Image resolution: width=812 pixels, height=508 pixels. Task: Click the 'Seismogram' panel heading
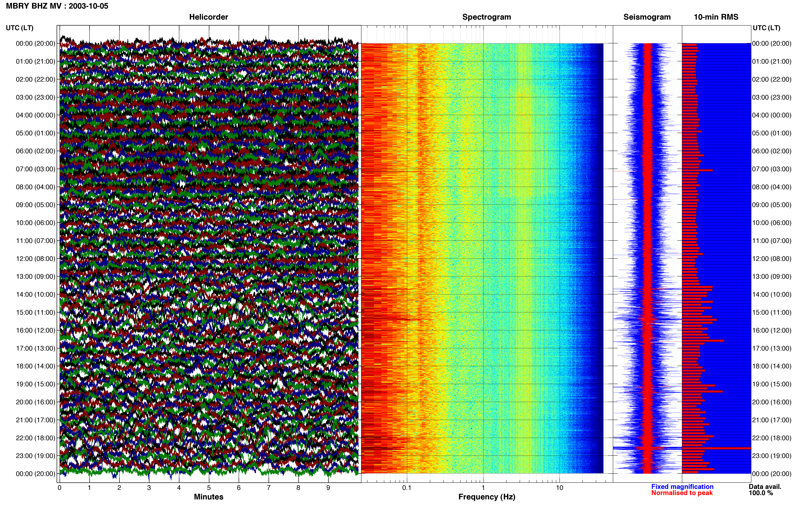(647, 17)
